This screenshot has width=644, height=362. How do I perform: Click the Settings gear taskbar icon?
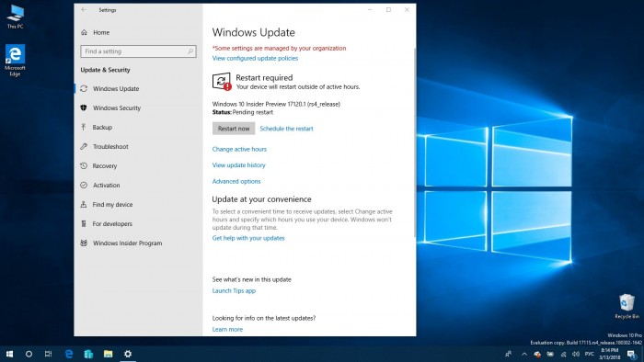pos(128,354)
